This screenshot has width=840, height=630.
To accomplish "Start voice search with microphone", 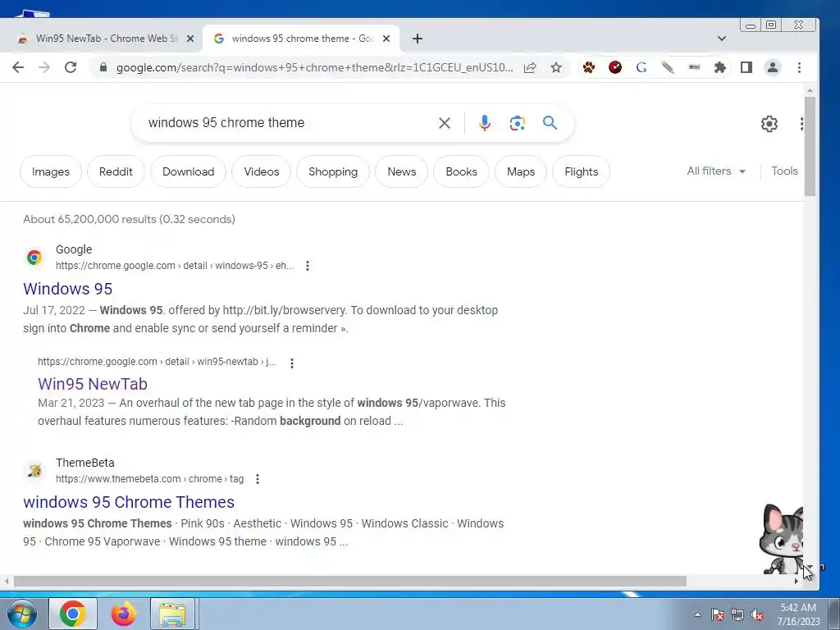I will pos(484,123).
